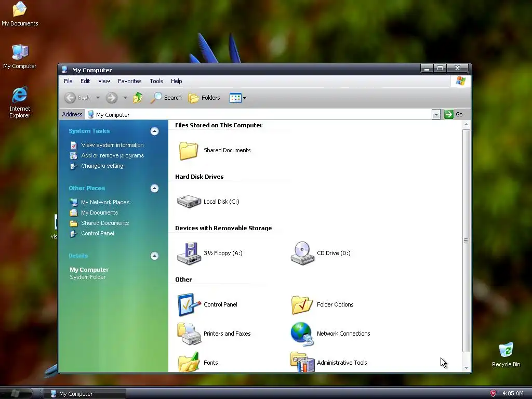
Task: Click the Forward arrow toolbar button
Action: pyautogui.click(x=112, y=98)
